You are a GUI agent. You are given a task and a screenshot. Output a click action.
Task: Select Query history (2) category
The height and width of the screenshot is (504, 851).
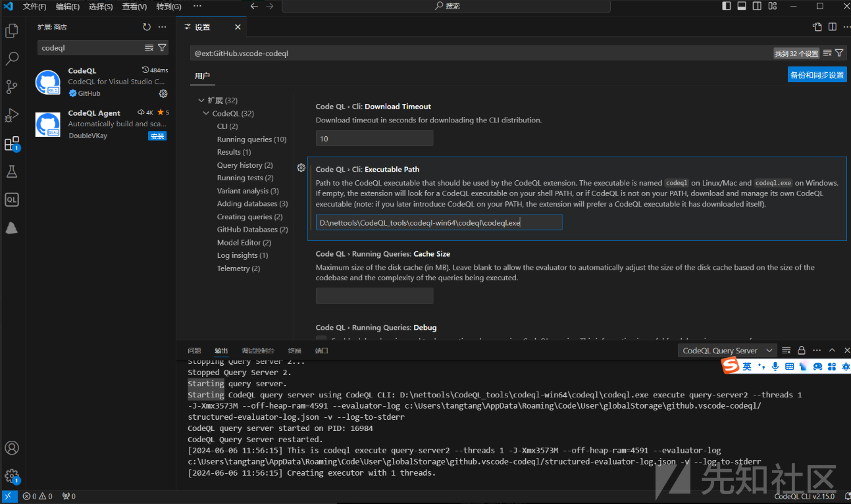point(245,165)
